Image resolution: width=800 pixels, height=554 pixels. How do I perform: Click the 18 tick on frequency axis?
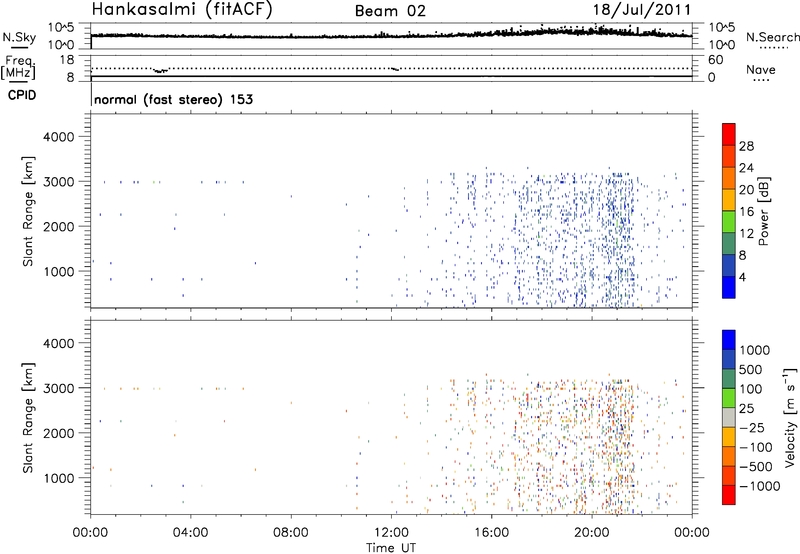67,59
